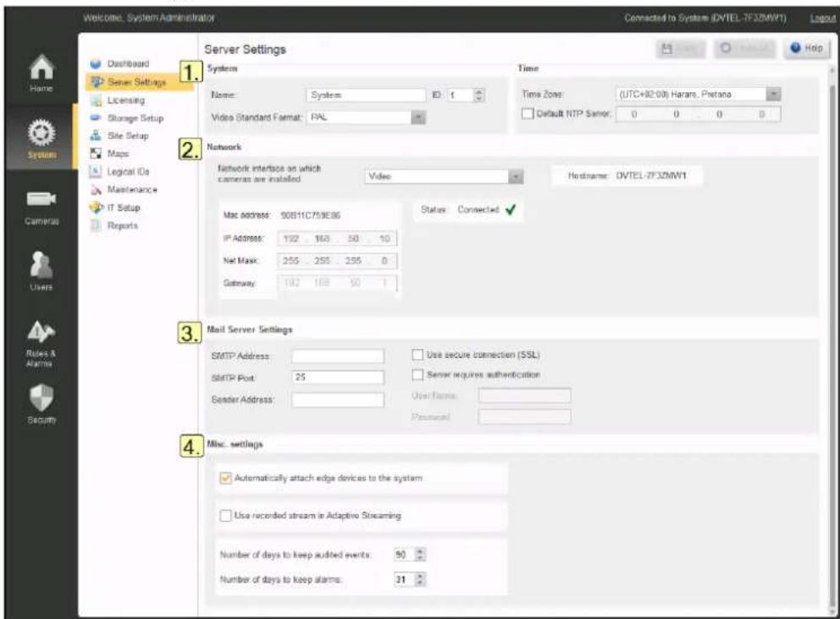The height and width of the screenshot is (619, 840).
Task: Click the Hostname DVTEL value
Action: tap(651, 176)
